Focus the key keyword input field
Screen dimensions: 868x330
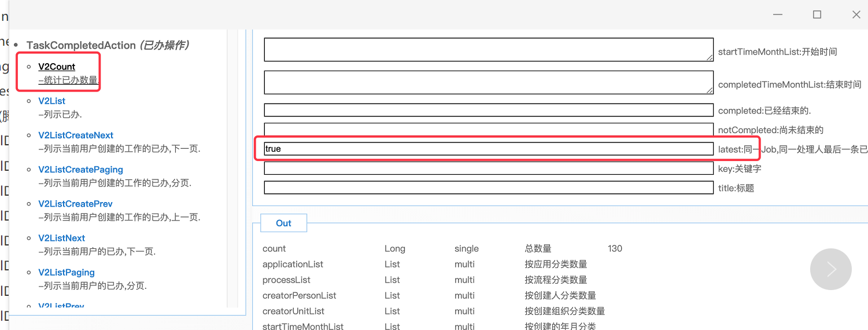[489, 168]
